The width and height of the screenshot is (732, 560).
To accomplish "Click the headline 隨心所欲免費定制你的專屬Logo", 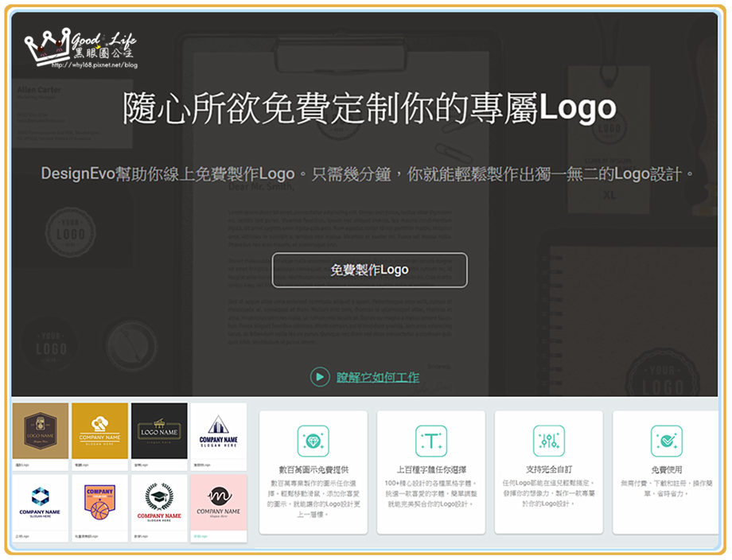I will [x=369, y=108].
